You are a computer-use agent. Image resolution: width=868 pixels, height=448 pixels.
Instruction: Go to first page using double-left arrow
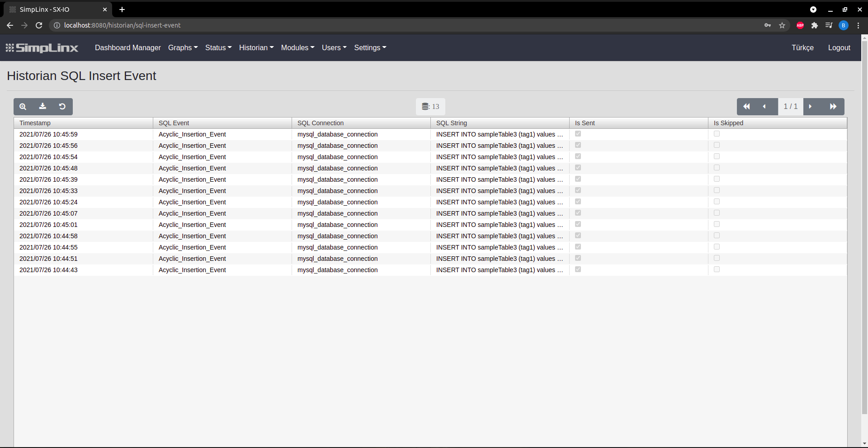(746, 107)
